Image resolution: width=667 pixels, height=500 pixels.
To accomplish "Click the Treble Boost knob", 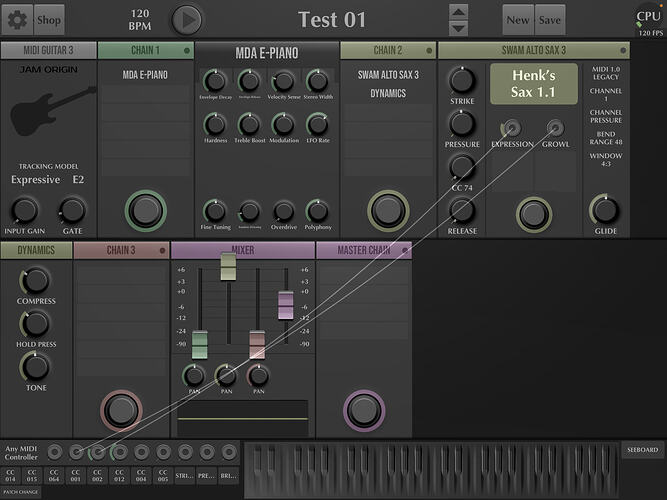I will pos(249,125).
